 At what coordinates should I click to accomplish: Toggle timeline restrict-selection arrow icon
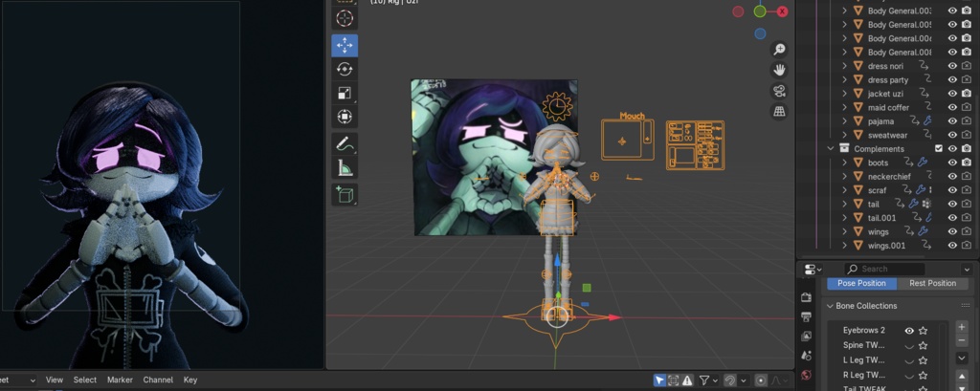(x=659, y=380)
